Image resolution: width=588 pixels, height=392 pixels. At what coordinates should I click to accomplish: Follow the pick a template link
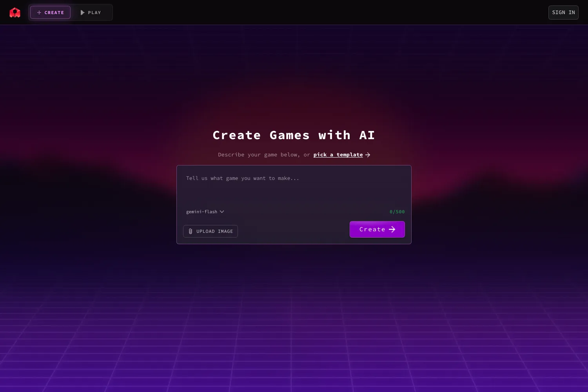[x=338, y=155]
